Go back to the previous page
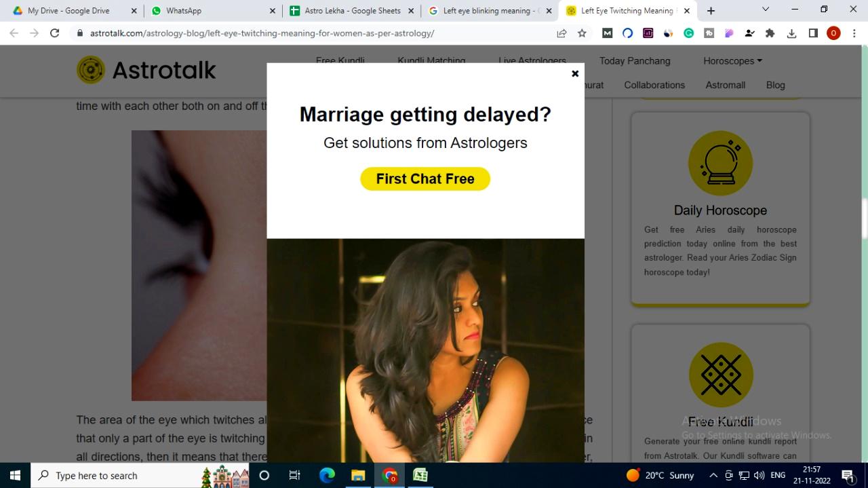Image resolution: width=868 pixels, height=488 pixels. pos(14,33)
